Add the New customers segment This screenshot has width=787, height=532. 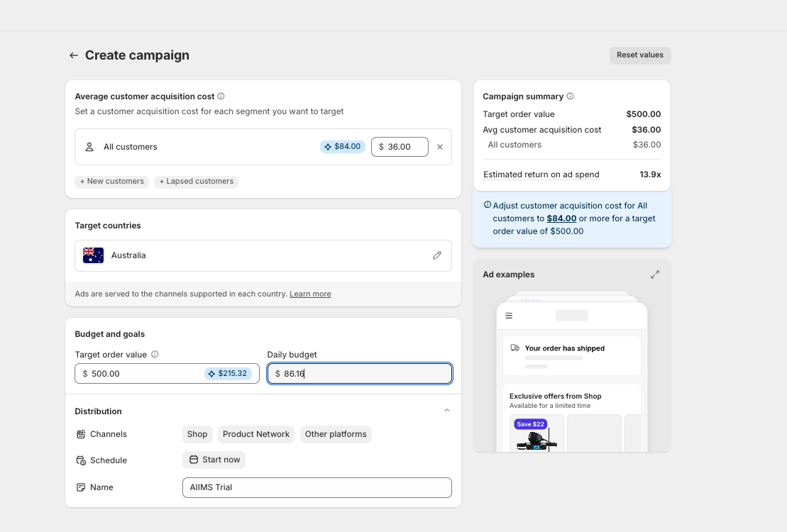pos(112,181)
